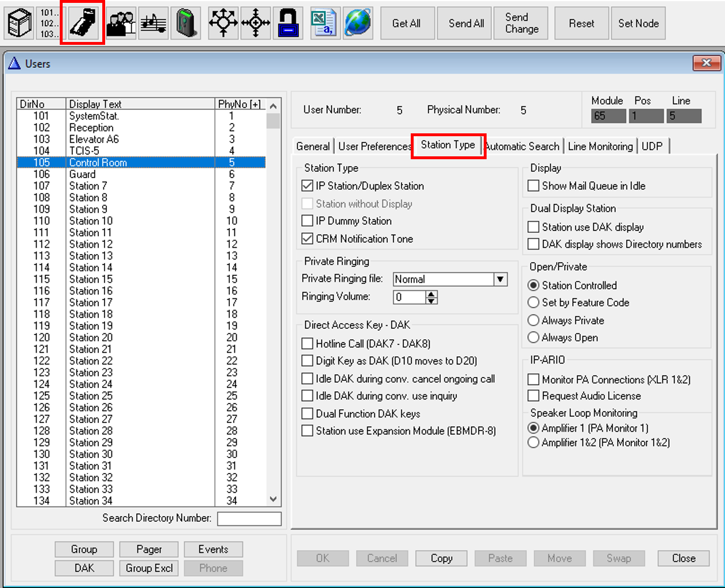Open the 101/102/103 directory numbers icon
Viewport: 725px width, 588px height.
49,24
